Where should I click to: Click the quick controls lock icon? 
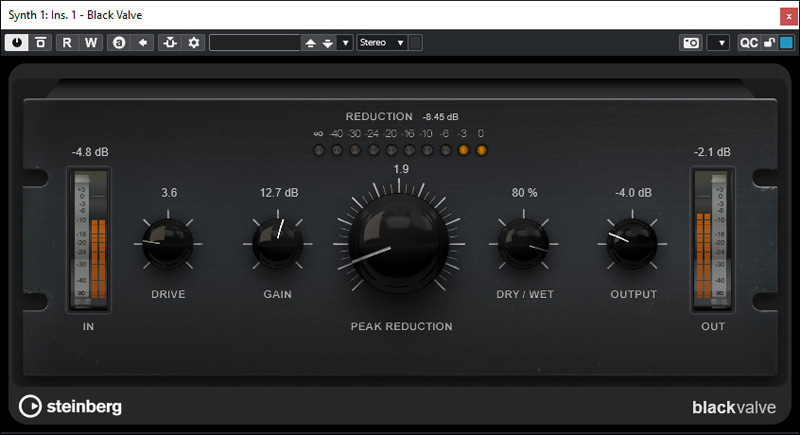click(x=769, y=43)
